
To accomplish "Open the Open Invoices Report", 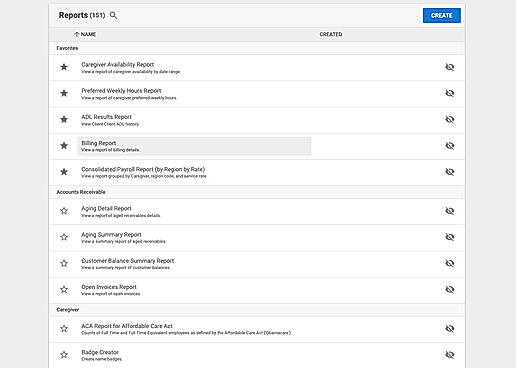I will coord(109,287).
